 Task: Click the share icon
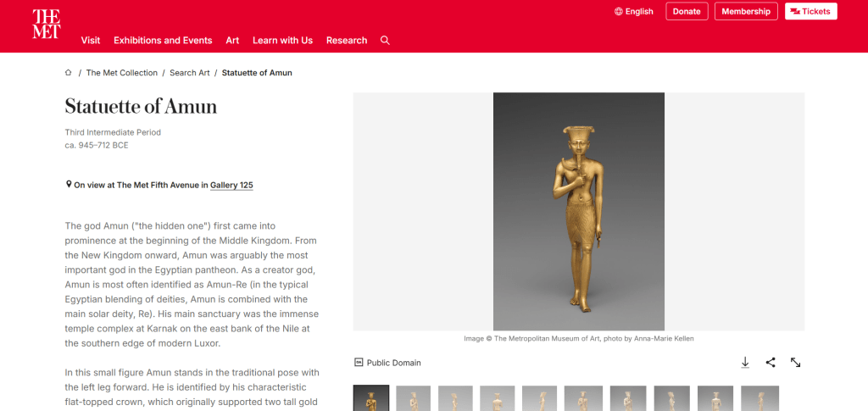tap(770, 363)
